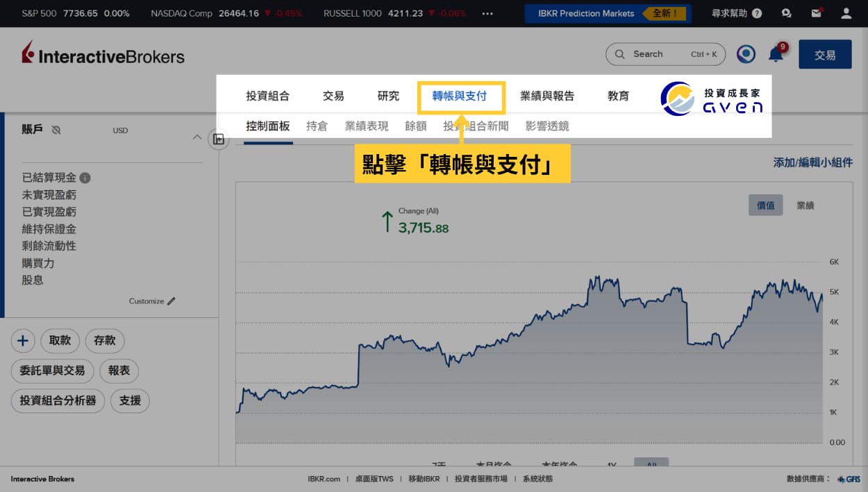The width and height of the screenshot is (868, 492).
Task: Click the 報表 button
Action: 119,371
